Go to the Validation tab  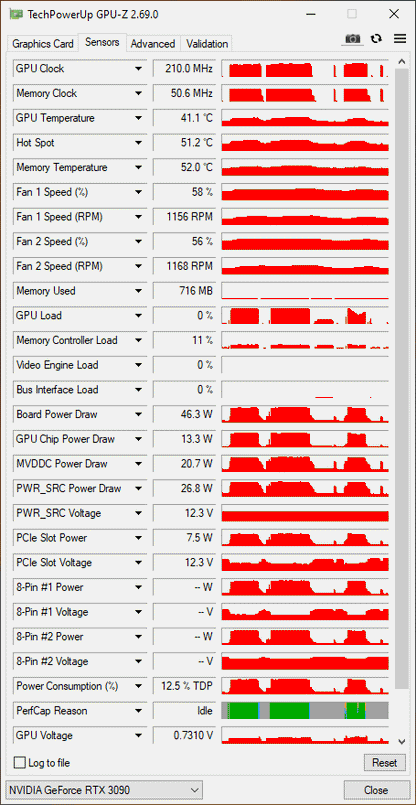pyautogui.click(x=207, y=44)
